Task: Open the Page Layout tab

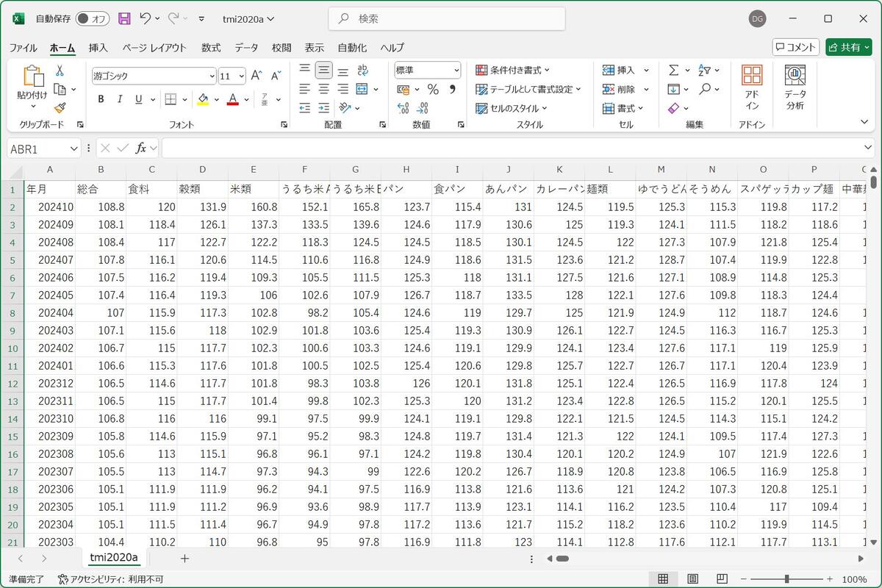Action: pyautogui.click(x=154, y=48)
